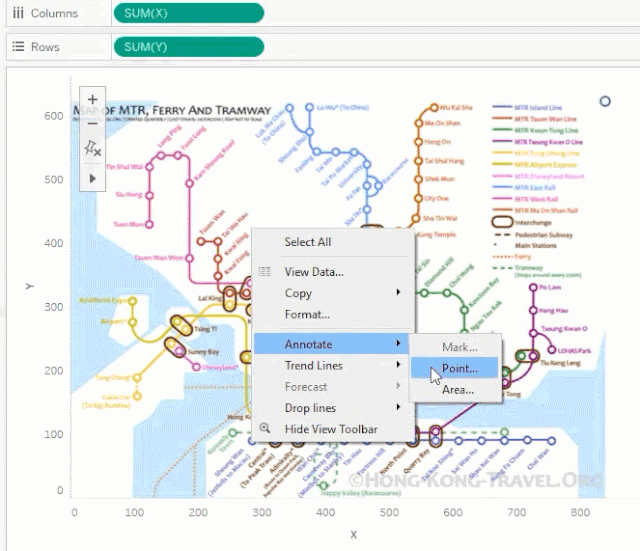Click the reset axes pin icon
This screenshot has width=640, height=551.
click(93, 149)
